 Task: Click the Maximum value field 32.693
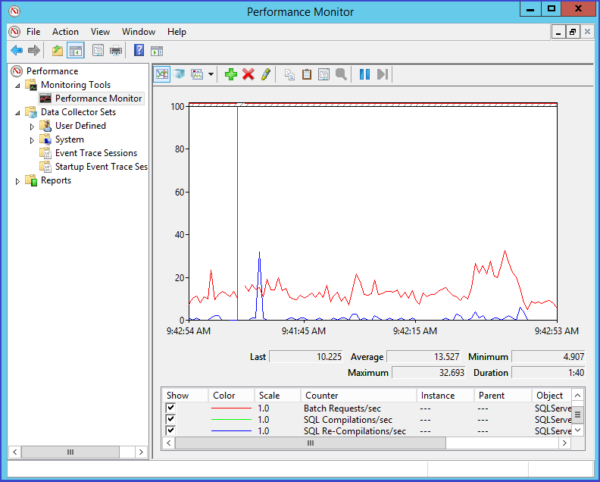428,372
